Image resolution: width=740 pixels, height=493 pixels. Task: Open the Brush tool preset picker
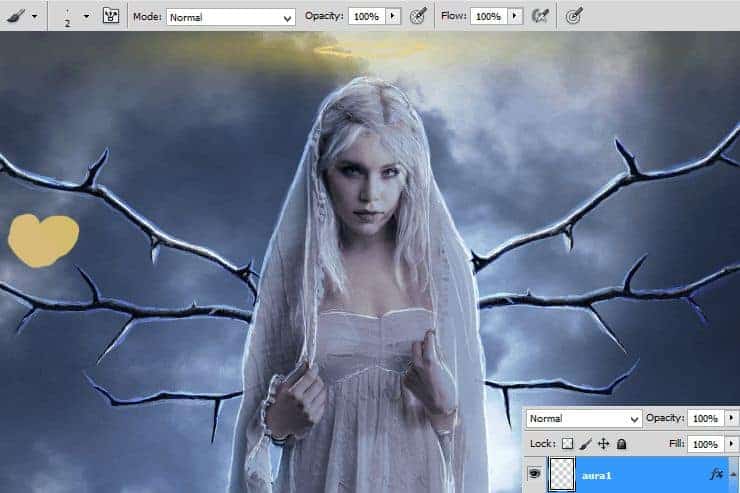[x=22, y=16]
